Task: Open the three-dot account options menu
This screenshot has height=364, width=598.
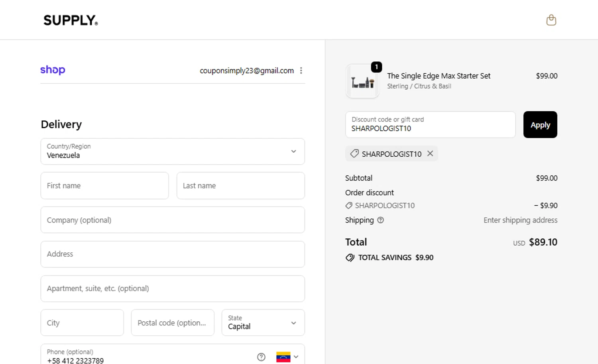Action: click(301, 71)
